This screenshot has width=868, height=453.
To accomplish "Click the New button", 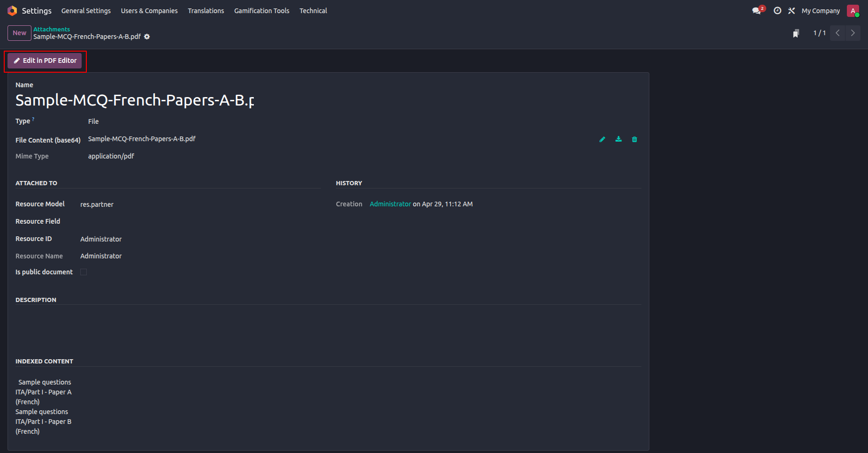I will [x=19, y=33].
